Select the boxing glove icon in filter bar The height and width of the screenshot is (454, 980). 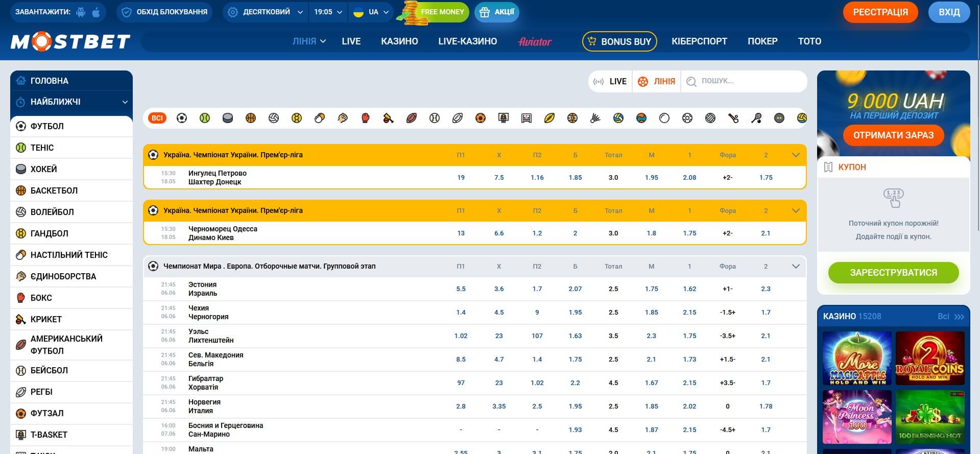pyautogui.click(x=366, y=118)
